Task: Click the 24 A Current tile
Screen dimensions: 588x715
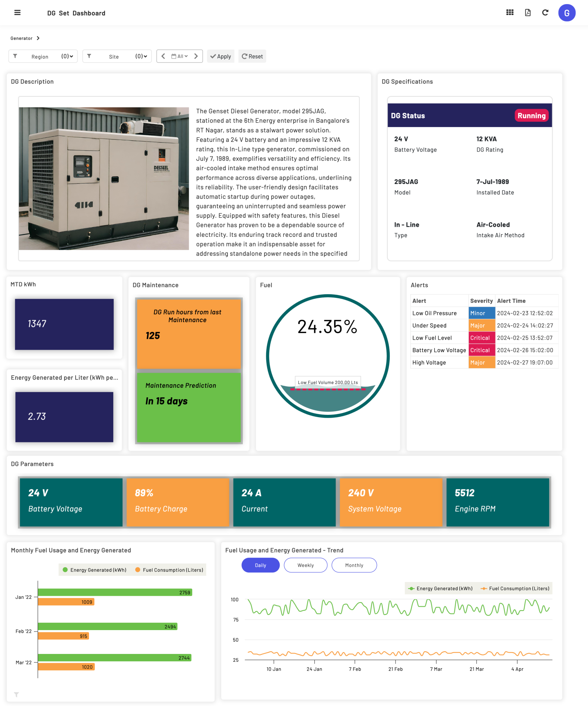Action: tap(285, 502)
